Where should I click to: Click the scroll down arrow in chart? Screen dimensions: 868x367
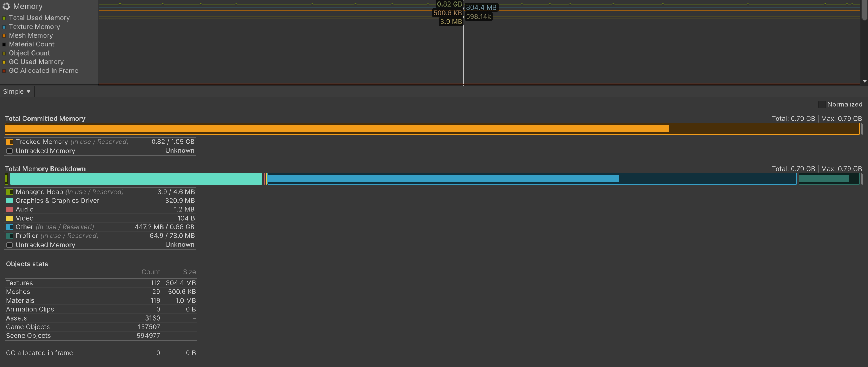point(864,81)
